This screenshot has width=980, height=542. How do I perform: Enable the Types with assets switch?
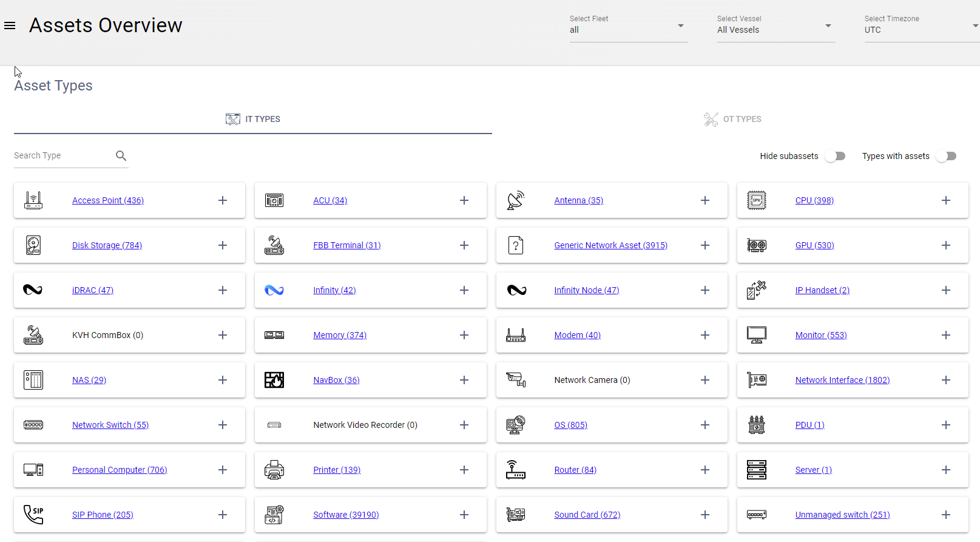click(x=946, y=156)
